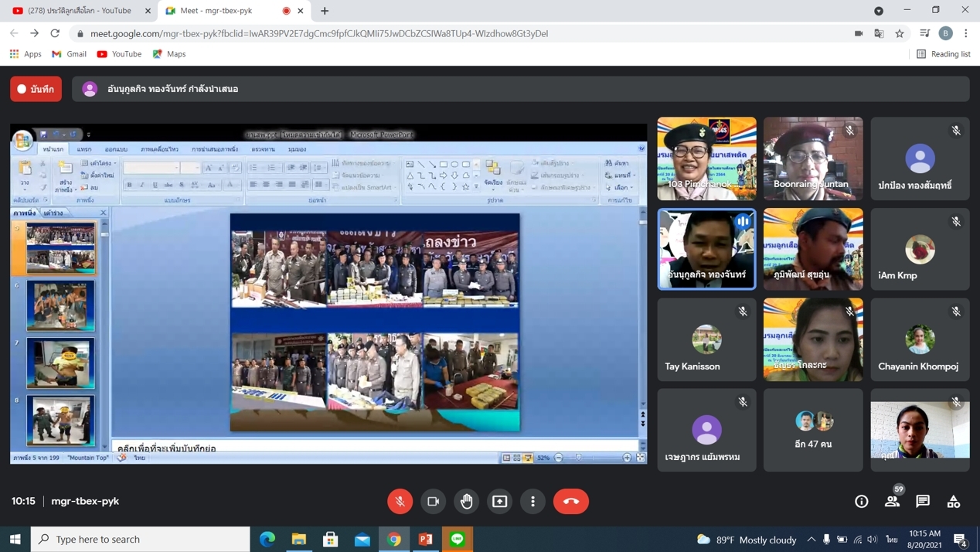
Task: Switch to the YouTube browser tab
Action: tap(80, 11)
